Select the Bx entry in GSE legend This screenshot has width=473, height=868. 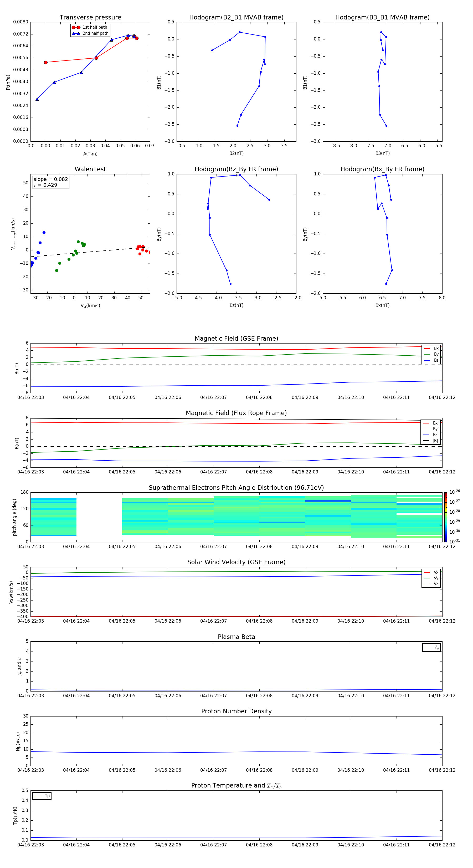point(431,349)
